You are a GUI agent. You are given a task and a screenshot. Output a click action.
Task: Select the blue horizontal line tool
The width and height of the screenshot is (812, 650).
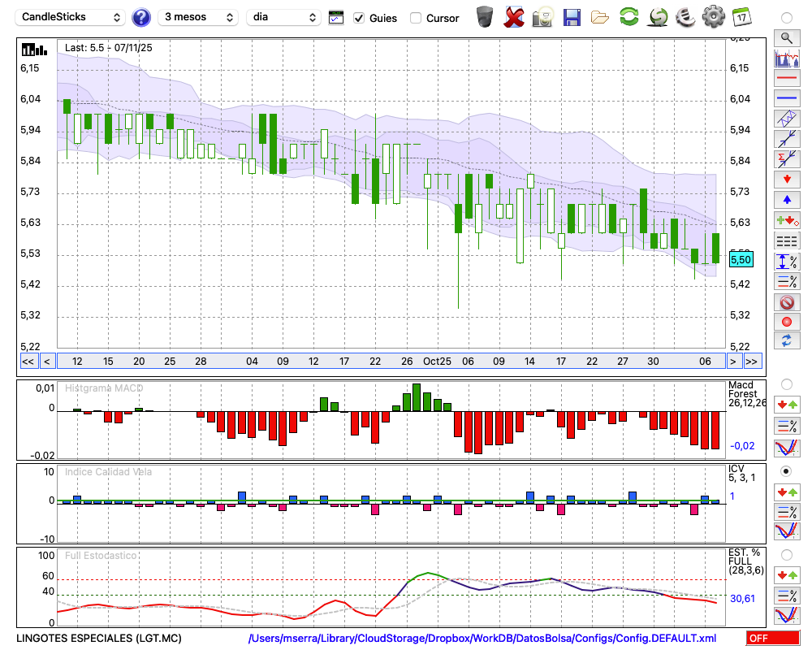[786, 98]
